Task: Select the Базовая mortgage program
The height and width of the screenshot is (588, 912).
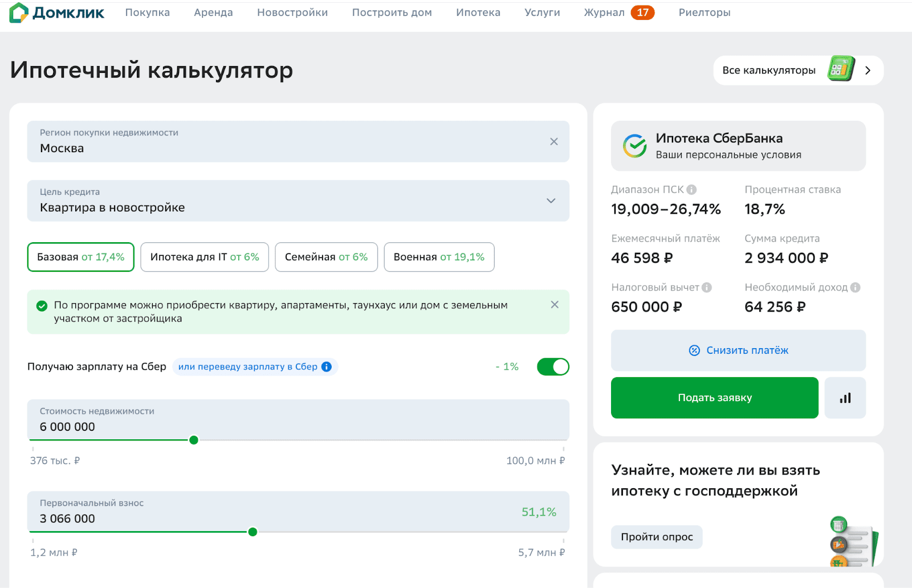Action: [80, 257]
